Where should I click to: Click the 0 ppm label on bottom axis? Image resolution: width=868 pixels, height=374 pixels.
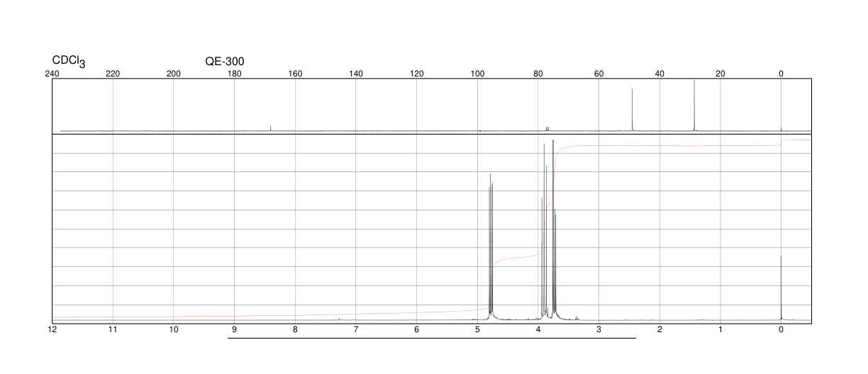(x=781, y=329)
